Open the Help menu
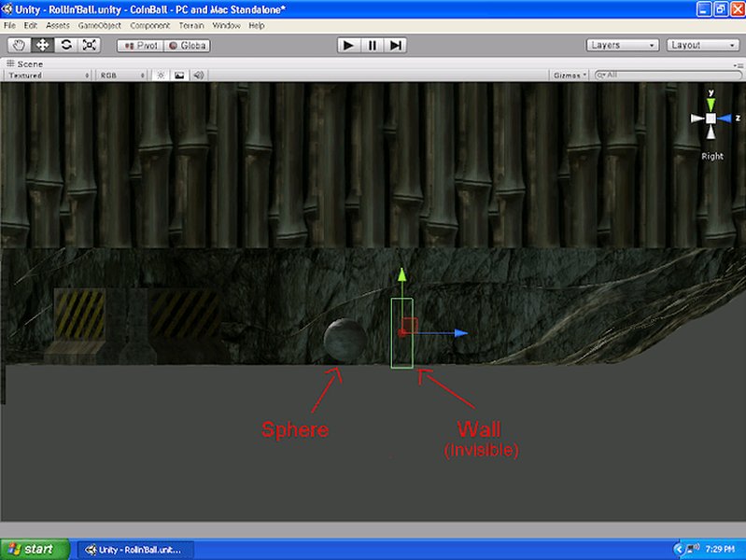746x560 pixels. (x=257, y=26)
